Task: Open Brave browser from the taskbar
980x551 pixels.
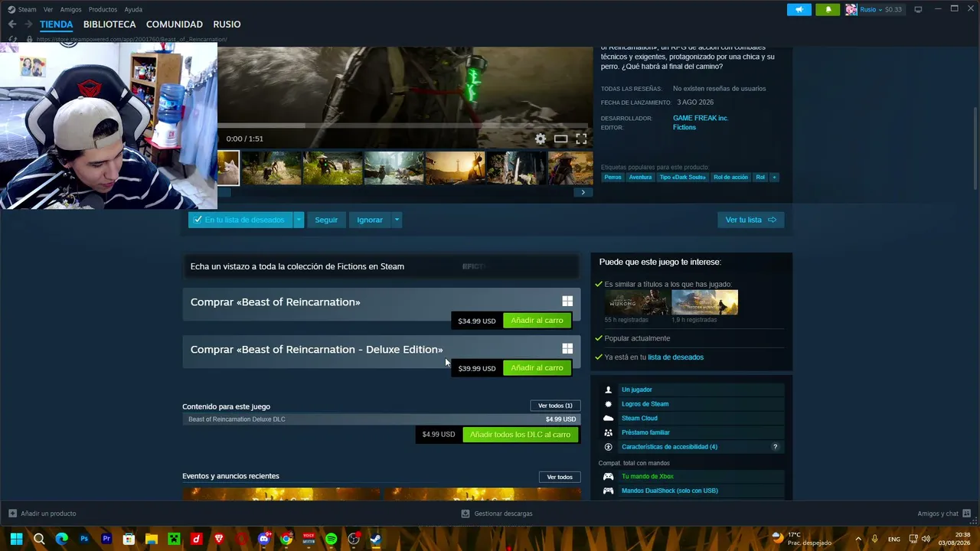Action: [x=219, y=539]
